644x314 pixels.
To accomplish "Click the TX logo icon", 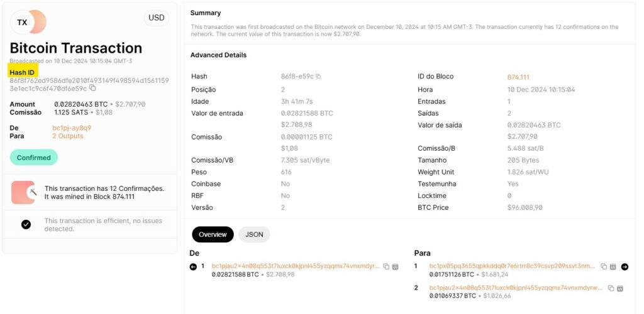I will click(x=28, y=22).
